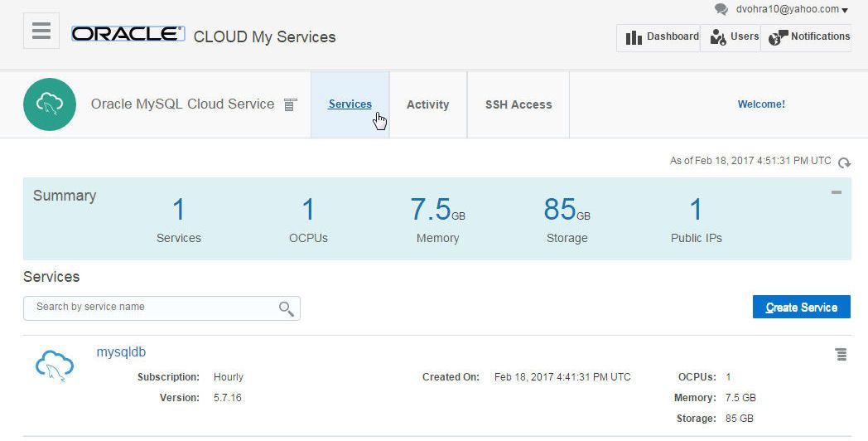Open the Notifications button
This screenshot has height=441, width=868.
[806, 37]
